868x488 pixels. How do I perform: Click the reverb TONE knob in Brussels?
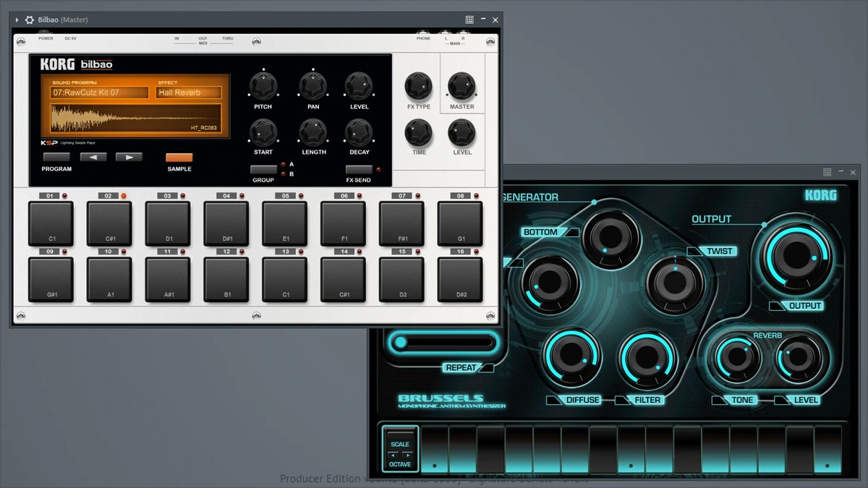click(738, 357)
